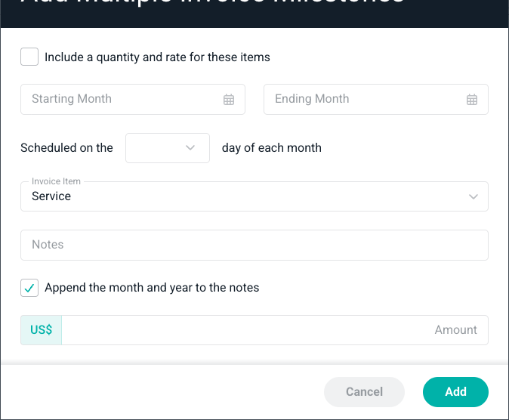Click the teal Add button
This screenshot has height=420, width=509.
point(456,392)
